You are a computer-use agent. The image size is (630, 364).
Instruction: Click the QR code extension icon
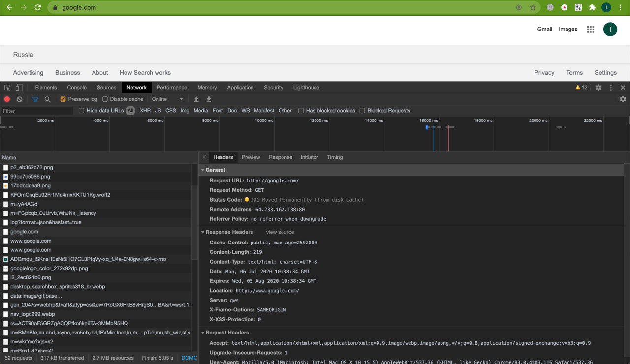point(578,7)
